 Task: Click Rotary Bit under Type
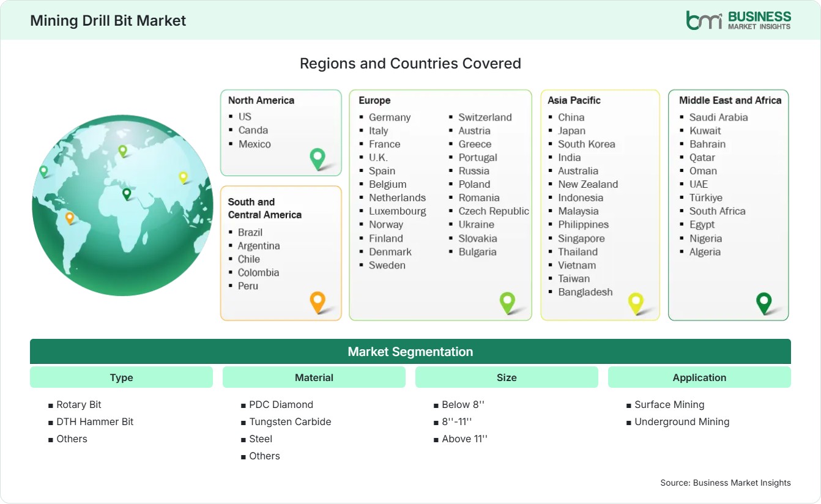79,404
